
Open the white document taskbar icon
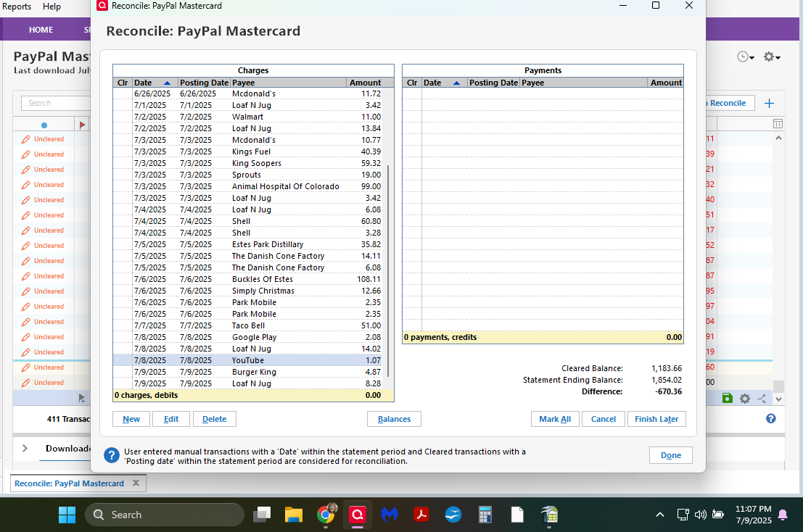pyautogui.click(x=517, y=515)
